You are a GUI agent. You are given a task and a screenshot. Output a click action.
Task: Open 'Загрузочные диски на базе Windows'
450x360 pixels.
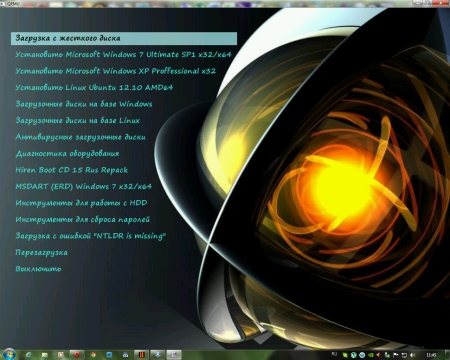pyautogui.click(x=84, y=104)
